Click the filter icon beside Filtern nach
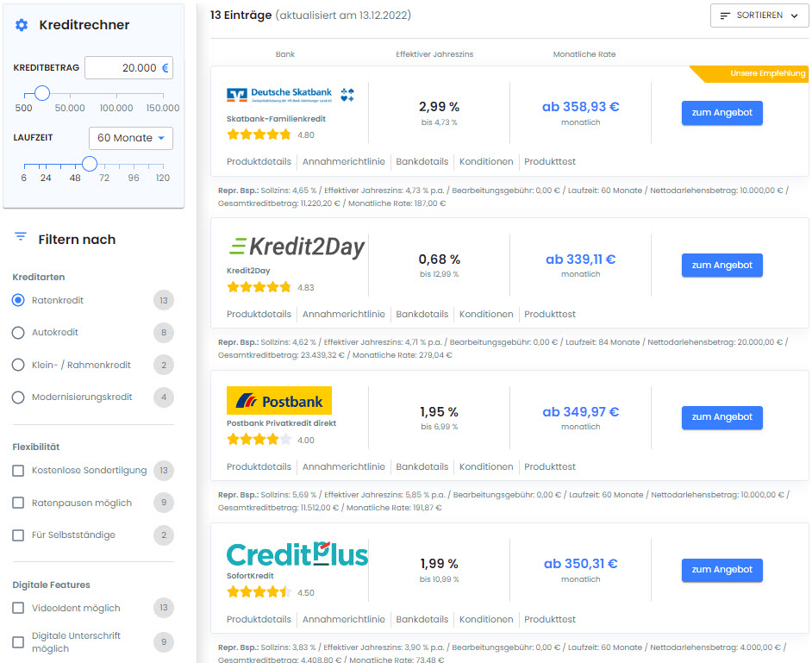The image size is (812, 663). (x=21, y=237)
